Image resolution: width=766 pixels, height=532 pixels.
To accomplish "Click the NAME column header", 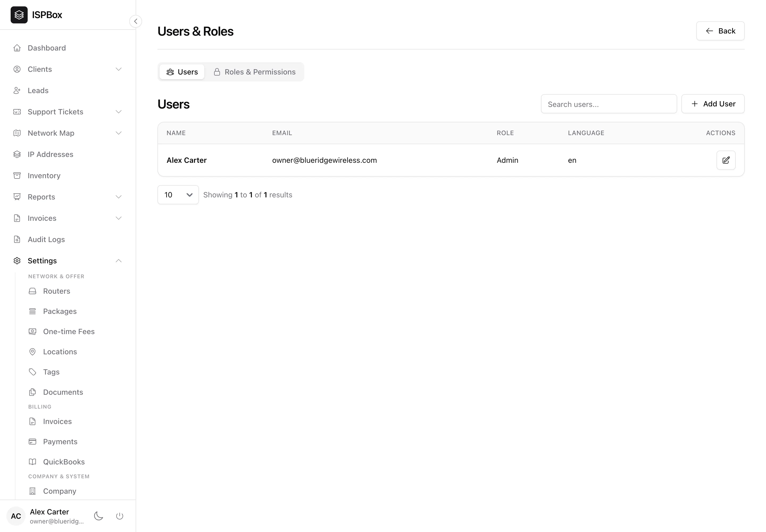I will (x=176, y=133).
